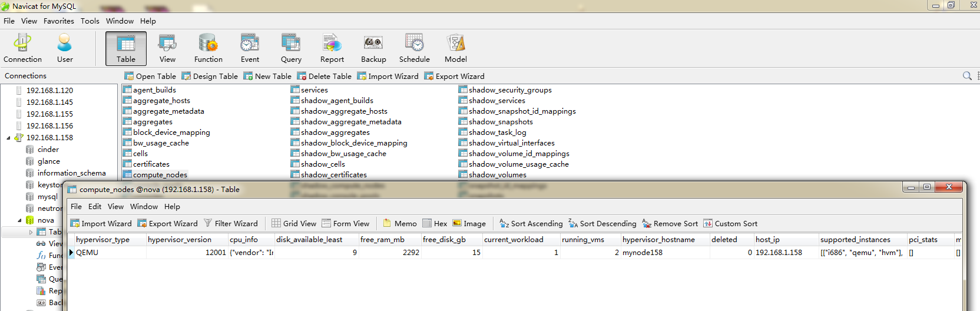Open Favorites menu
Screen dimensions: 980x311
coord(59,21)
